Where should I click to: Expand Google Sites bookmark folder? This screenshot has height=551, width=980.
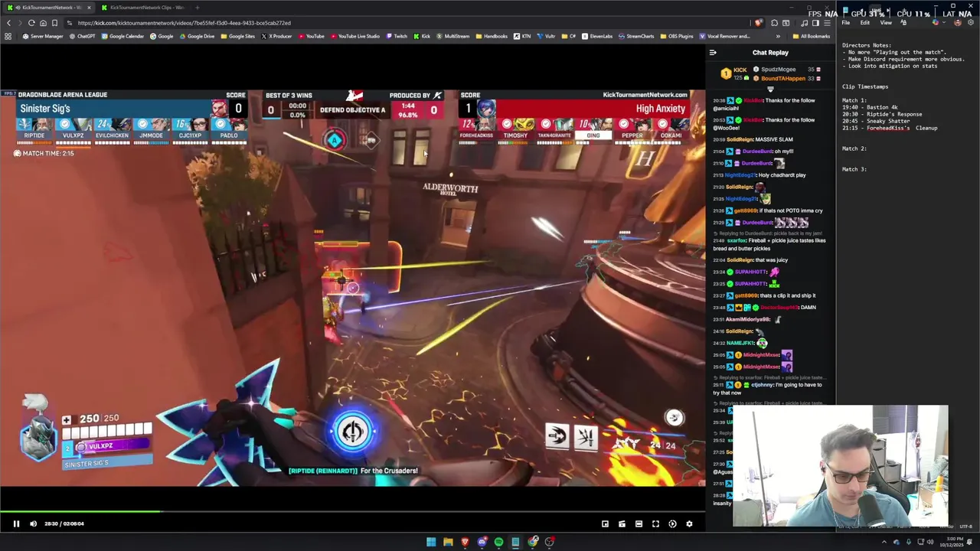click(237, 36)
